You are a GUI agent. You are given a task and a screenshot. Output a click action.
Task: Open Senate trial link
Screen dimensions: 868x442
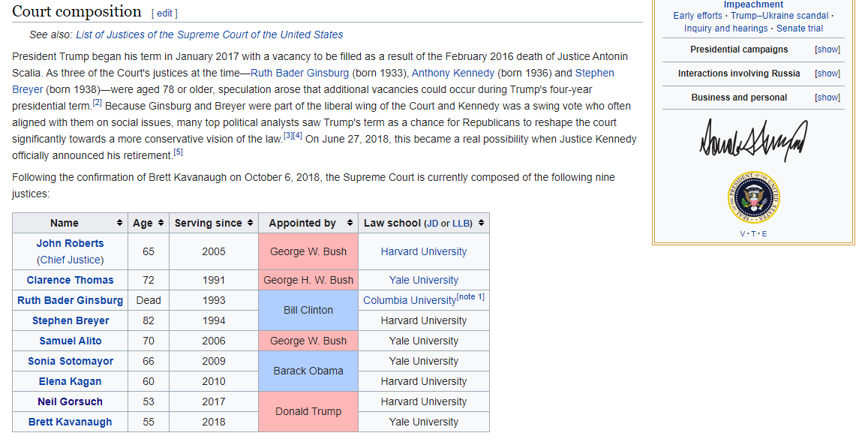800,29
